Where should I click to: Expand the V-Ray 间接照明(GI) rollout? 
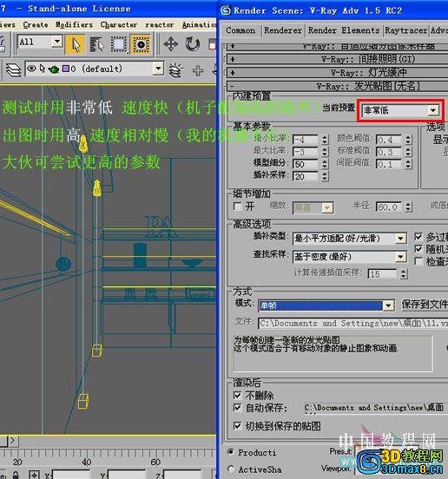click(338, 59)
